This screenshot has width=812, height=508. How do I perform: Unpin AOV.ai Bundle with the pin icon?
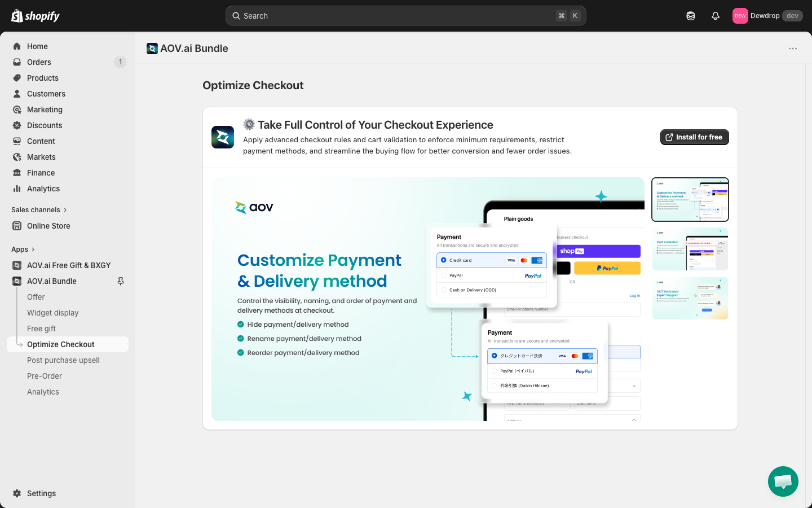click(120, 281)
